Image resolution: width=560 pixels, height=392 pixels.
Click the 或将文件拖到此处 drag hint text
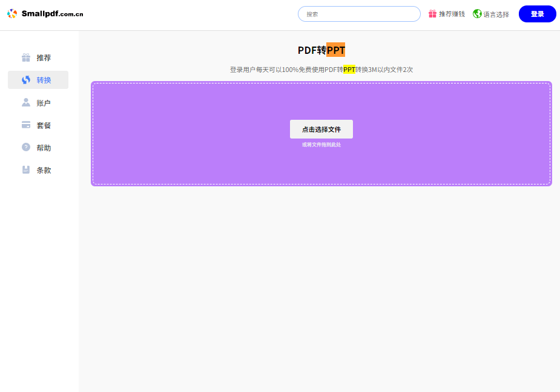[321, 145]
